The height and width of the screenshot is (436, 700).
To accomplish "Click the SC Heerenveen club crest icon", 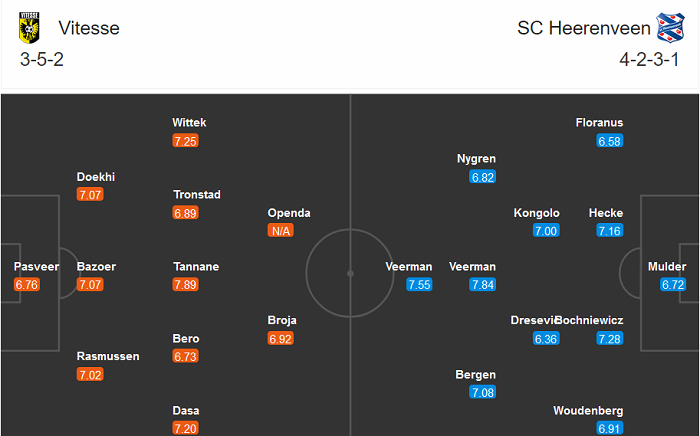I will [668, 27].
